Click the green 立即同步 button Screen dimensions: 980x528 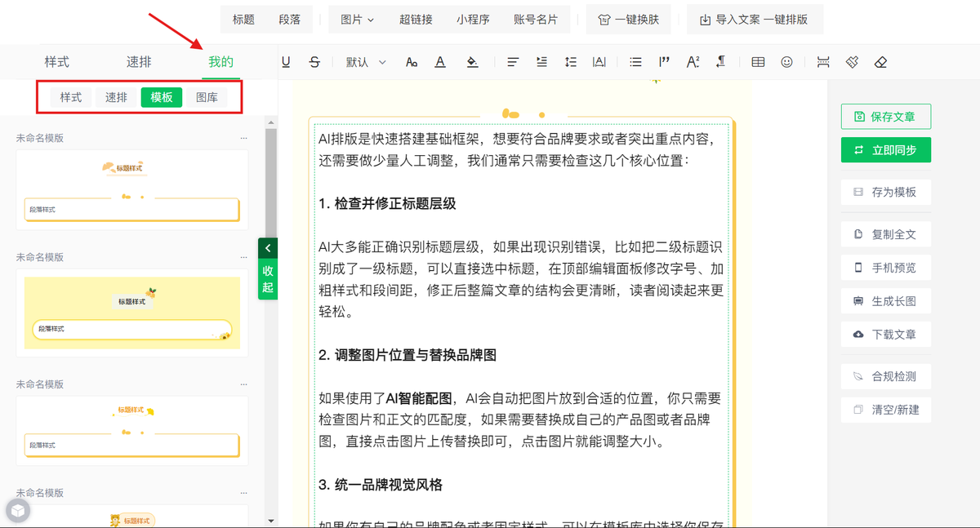(x=886, y=150)
